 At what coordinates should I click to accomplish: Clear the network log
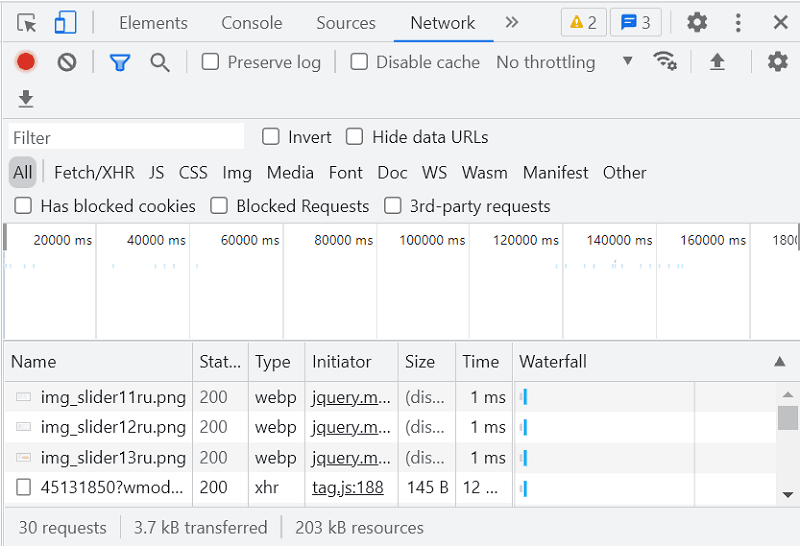[x=67, y=62]
